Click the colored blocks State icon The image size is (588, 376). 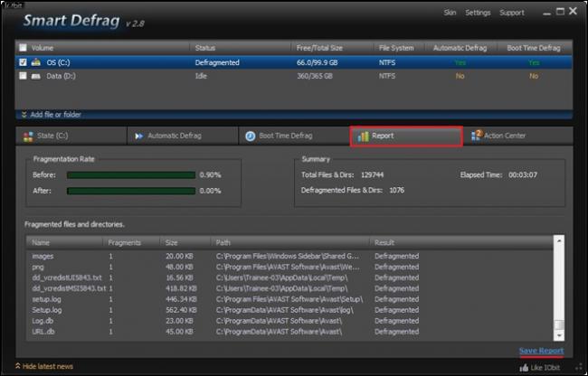(28, 136)
